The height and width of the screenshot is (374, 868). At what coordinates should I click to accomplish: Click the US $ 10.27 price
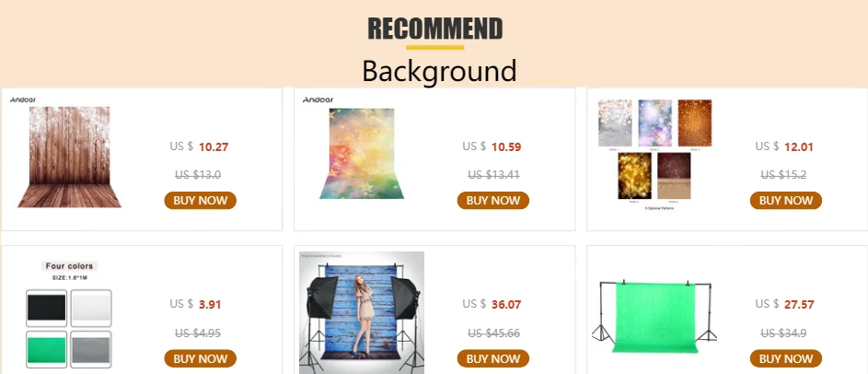point(200,146)
